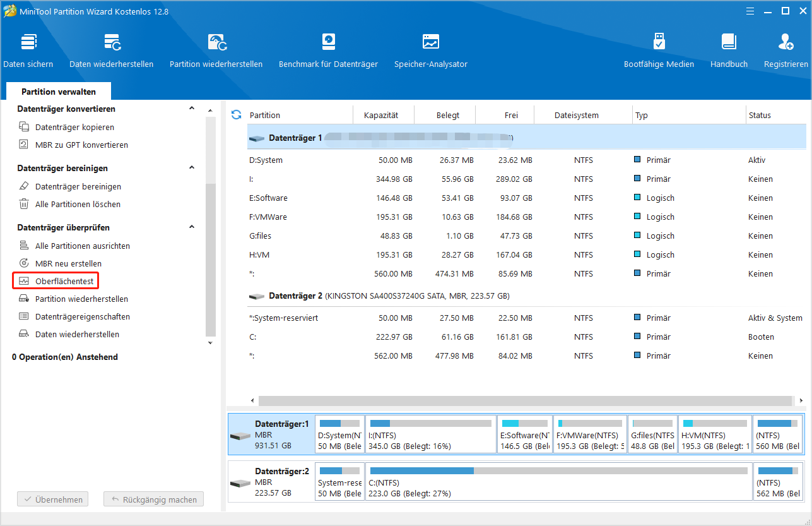This screenshot has width=812, height=526.
Task: Click the Übernehmen button
Action: pos(53,499)
